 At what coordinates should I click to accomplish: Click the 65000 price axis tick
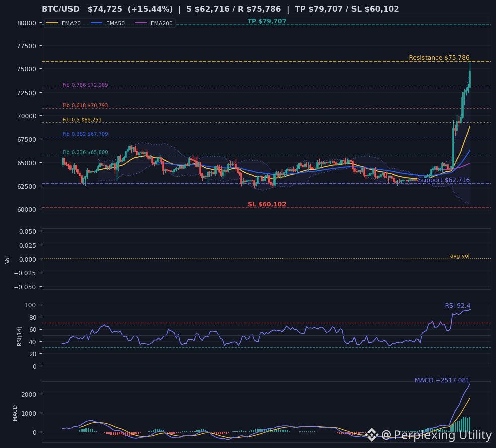click(27, 163)
